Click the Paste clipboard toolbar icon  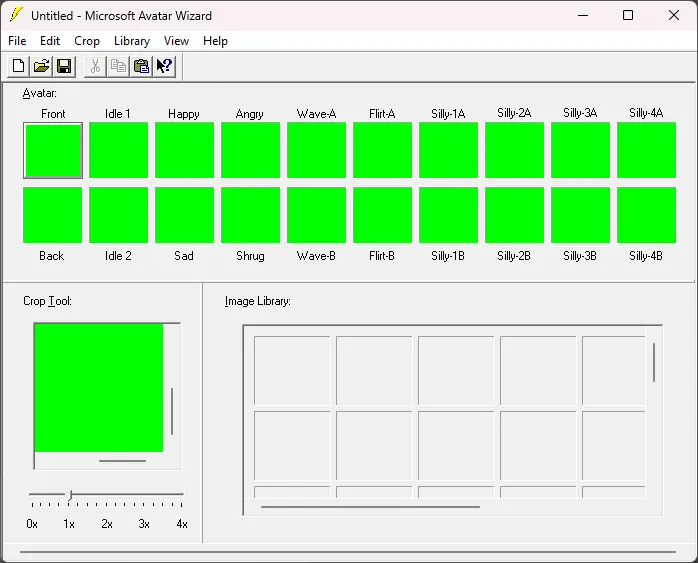[x=141, y=66]
